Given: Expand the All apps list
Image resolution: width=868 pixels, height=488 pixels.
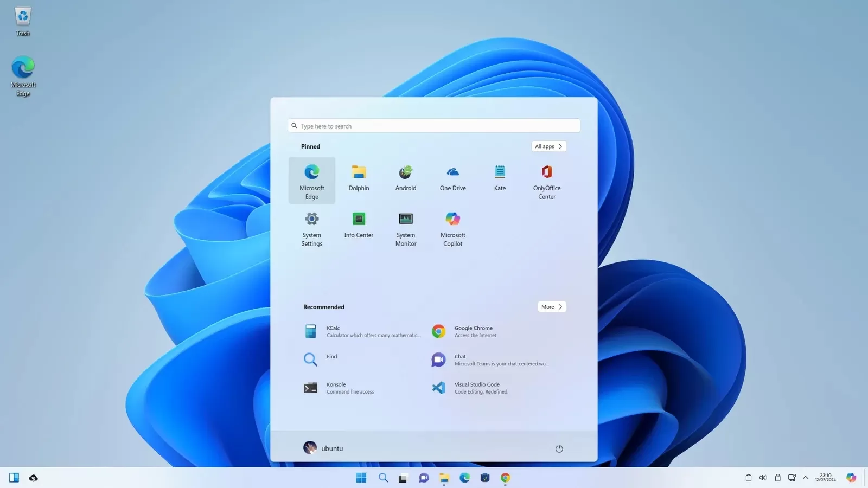Looking at the screenshot, I should (x=548, y=146).
